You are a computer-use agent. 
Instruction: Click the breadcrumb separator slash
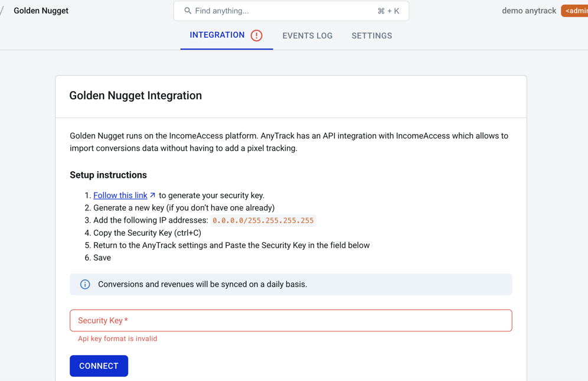click(4, 11)
